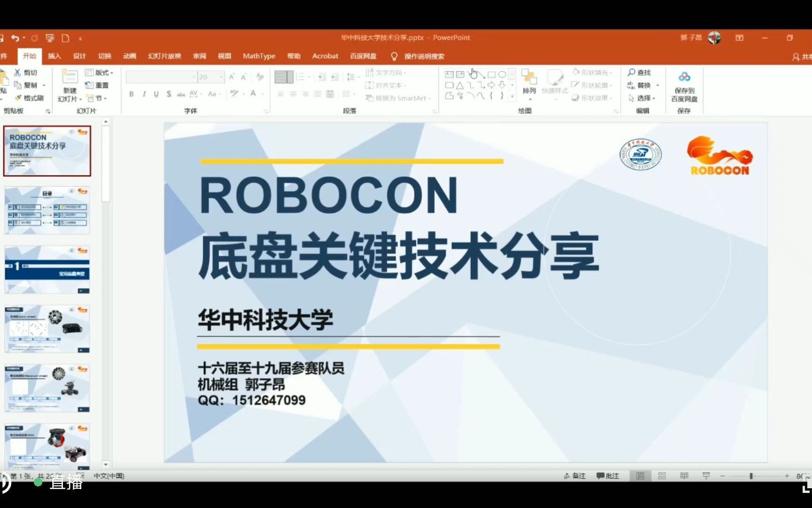812x508 pixels.
Task: Click the Copy (复制) button
Action: pos(26,85)
